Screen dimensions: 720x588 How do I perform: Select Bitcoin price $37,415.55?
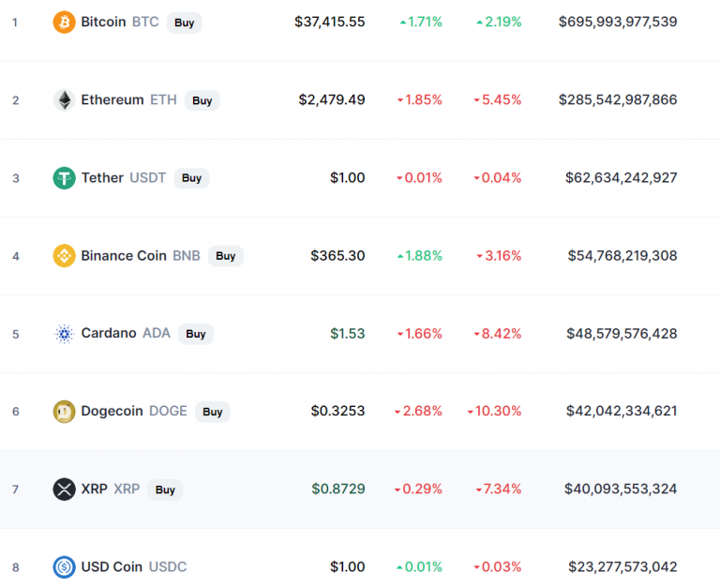[x=330, y=22]
